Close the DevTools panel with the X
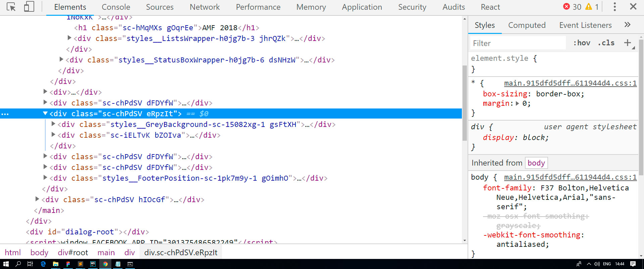The height and width of the screenshot is (269, 644). [x=633, y=7]
